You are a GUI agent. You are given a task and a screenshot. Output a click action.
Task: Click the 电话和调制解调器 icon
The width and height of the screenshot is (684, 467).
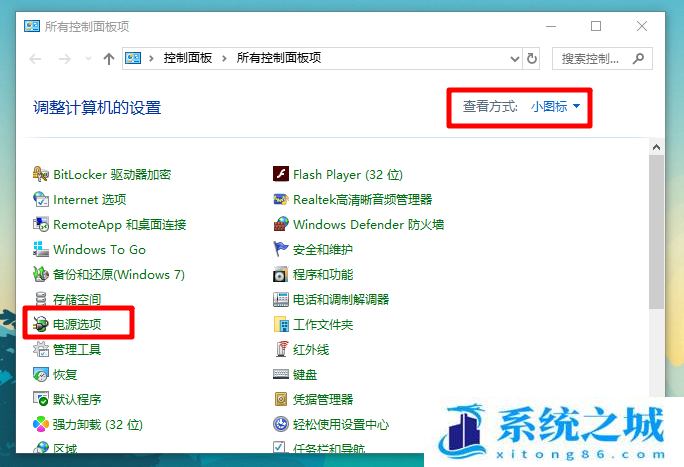pos(280,299)
